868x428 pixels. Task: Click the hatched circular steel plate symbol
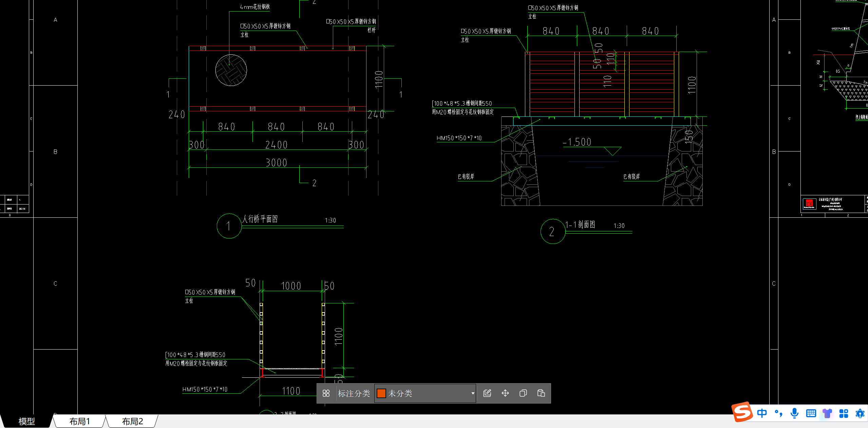pos(231,70)
